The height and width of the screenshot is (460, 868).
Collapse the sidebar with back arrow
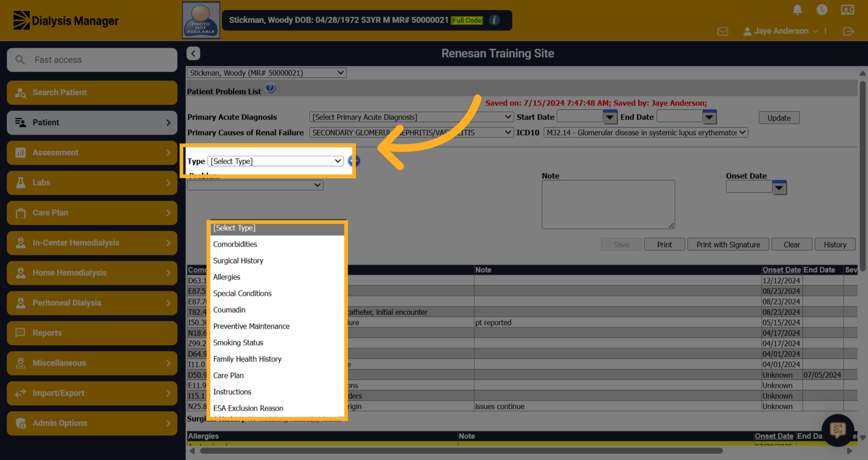click(193, 54)
